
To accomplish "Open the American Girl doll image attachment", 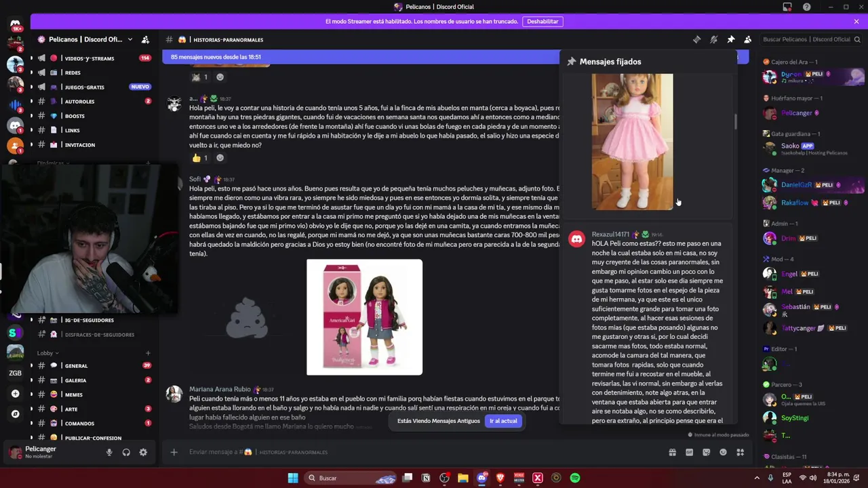I will click(x=364, y=317).
